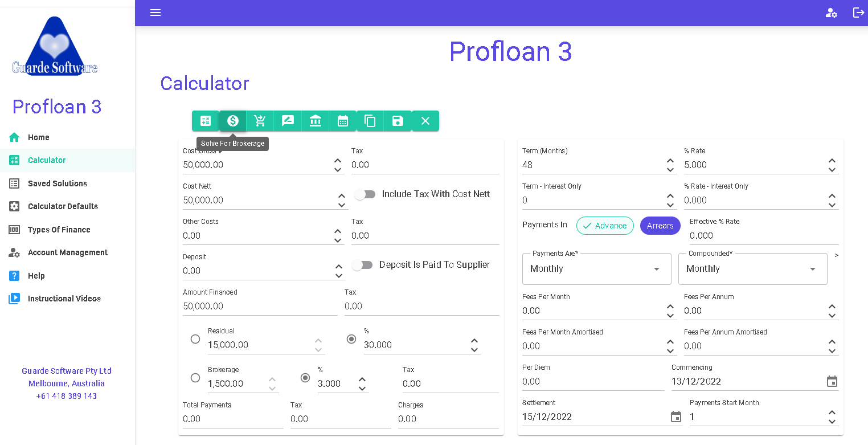The height and width of the screenshot is (445, 868).
Task: Click the Solve For Brokerage dollar icon
Action: pyautogui.click(x=233, y=121)
